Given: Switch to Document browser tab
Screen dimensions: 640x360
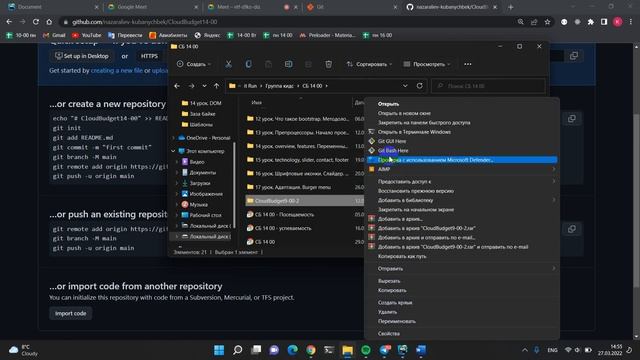Looking at the screenshot, I should click(x=52, y=7).
